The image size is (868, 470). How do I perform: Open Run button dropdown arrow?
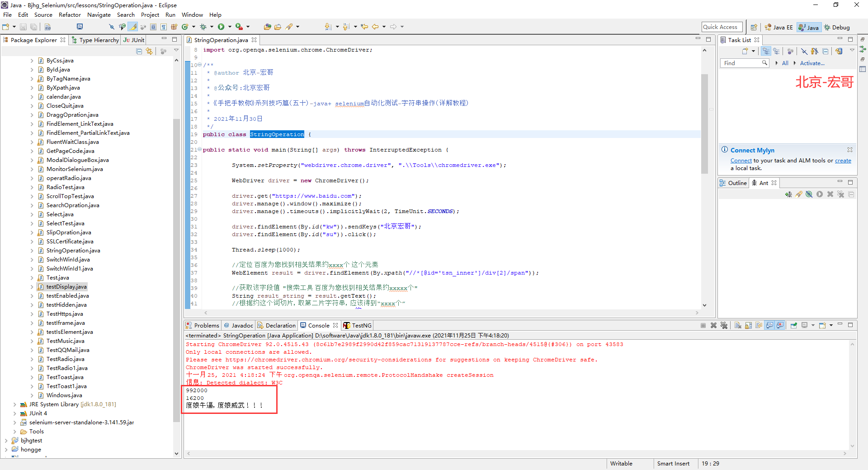pyautogui.click(x=230, y=27)
